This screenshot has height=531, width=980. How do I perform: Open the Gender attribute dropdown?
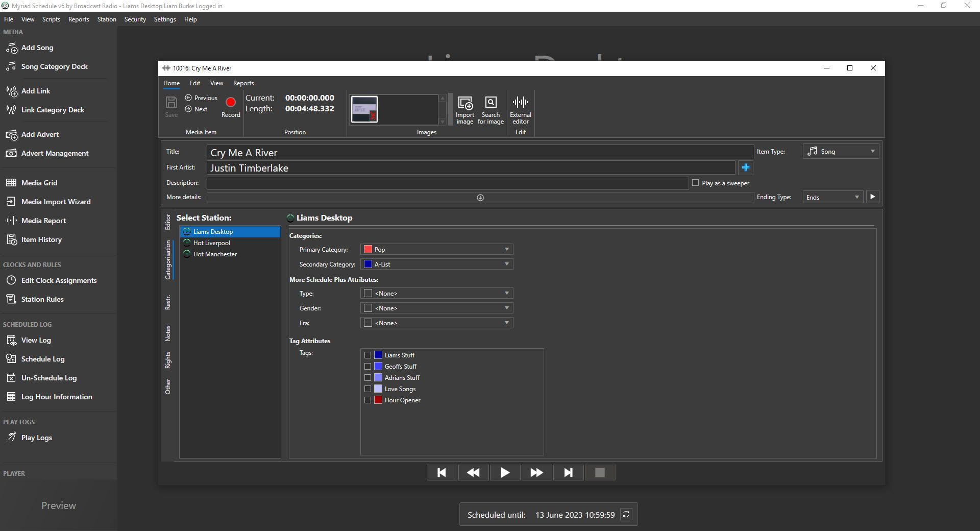[436, 308]
